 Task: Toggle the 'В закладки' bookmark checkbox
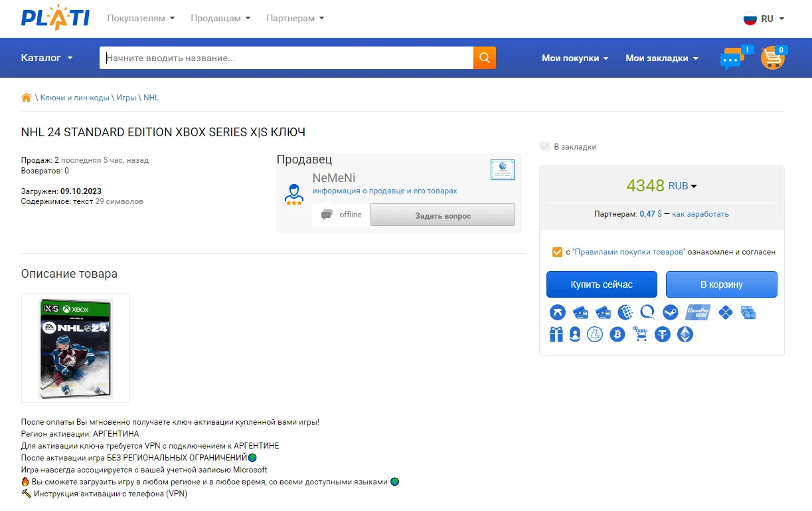click(x=545, y=147)
